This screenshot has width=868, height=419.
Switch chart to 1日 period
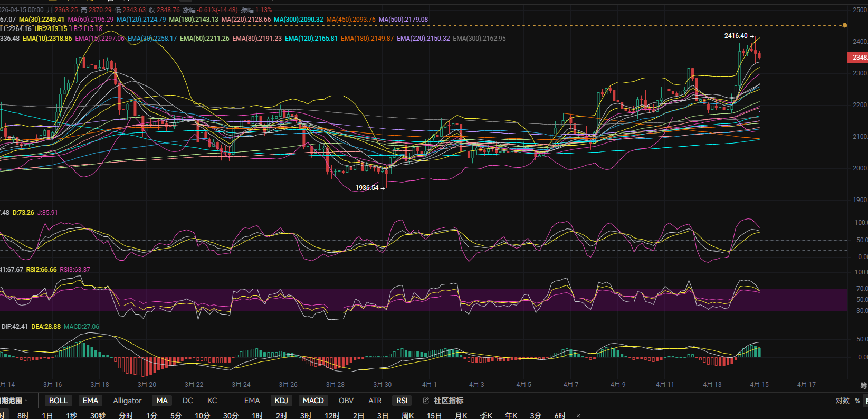(47, 415)
